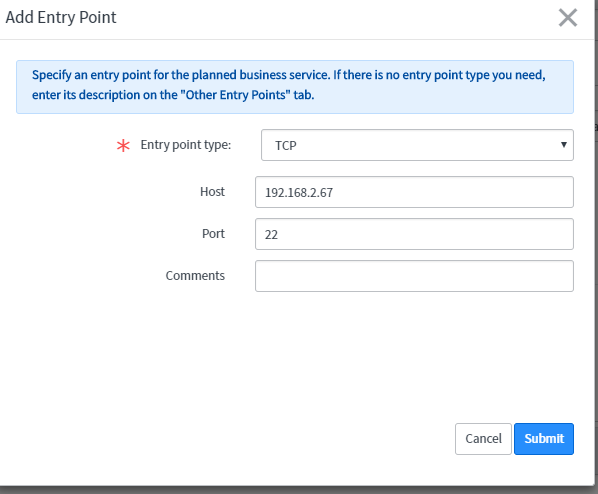Click the empty footer space left of Cancel

coord(229,439)
